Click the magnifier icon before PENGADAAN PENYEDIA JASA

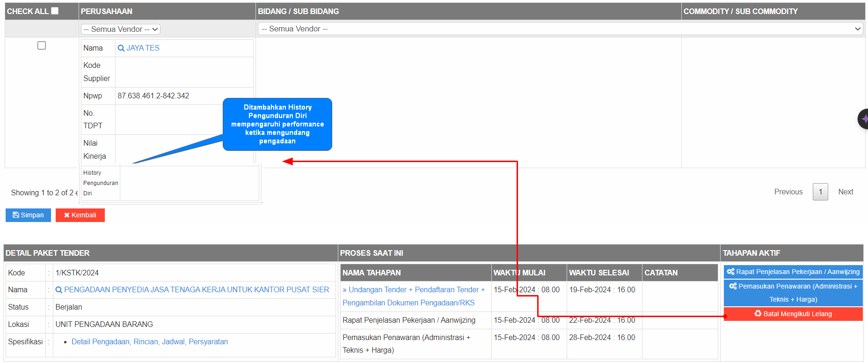(x=58, y=290)
